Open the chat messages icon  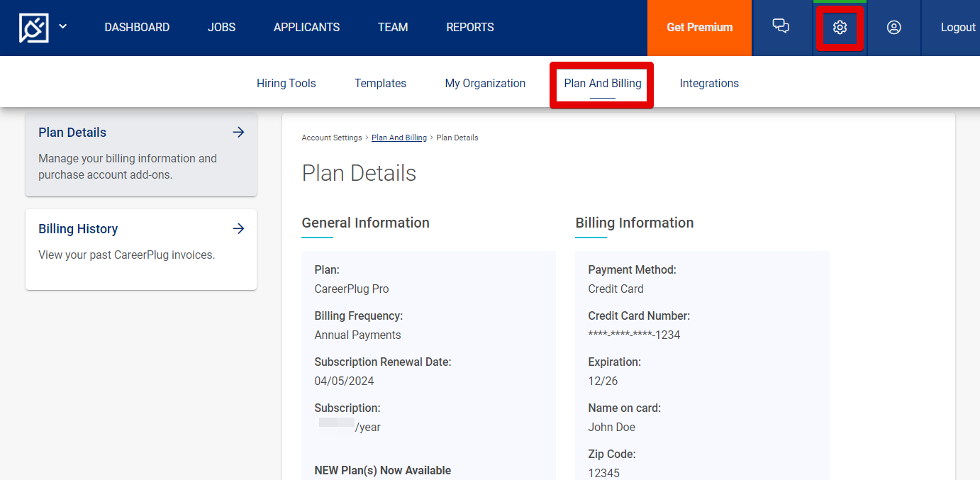click(781, 27)
